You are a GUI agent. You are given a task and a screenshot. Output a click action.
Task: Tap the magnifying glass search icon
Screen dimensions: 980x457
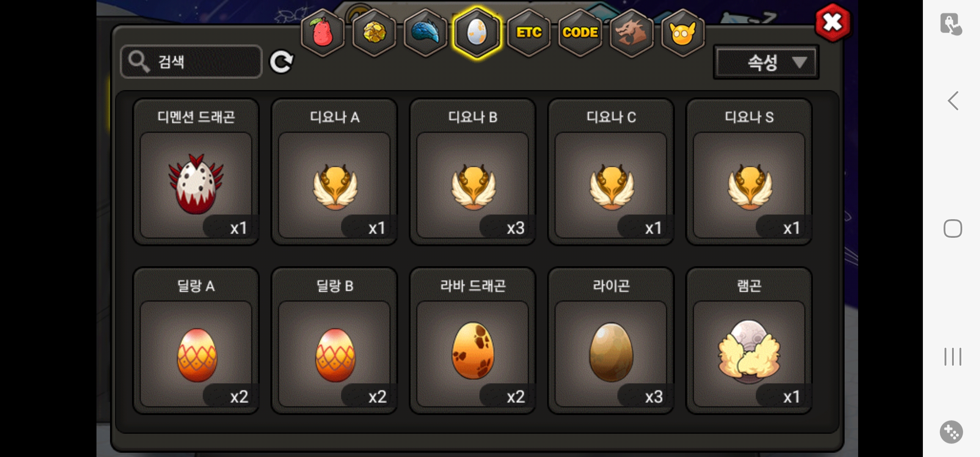139,62
